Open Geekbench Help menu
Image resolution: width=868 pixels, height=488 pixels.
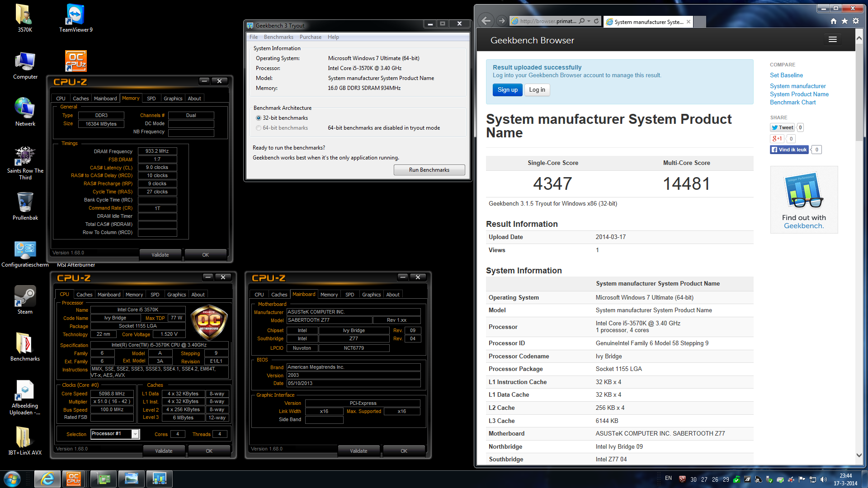tap(333, 37)
